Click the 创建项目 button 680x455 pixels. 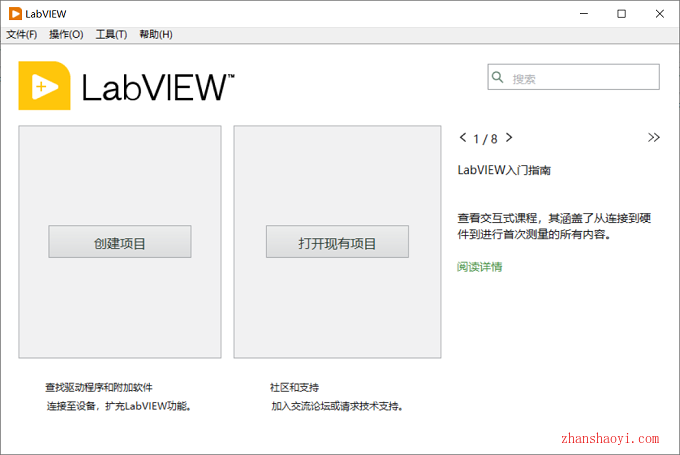coord(120,242)
